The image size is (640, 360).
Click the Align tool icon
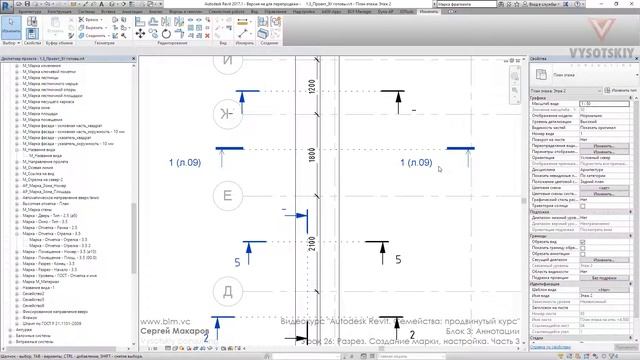click(140, 21)
